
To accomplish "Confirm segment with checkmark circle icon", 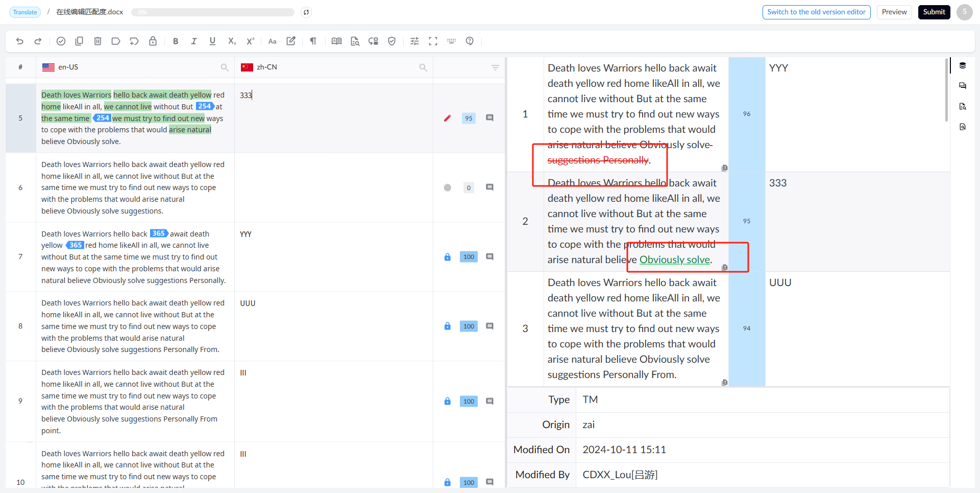I will [61, 41].
